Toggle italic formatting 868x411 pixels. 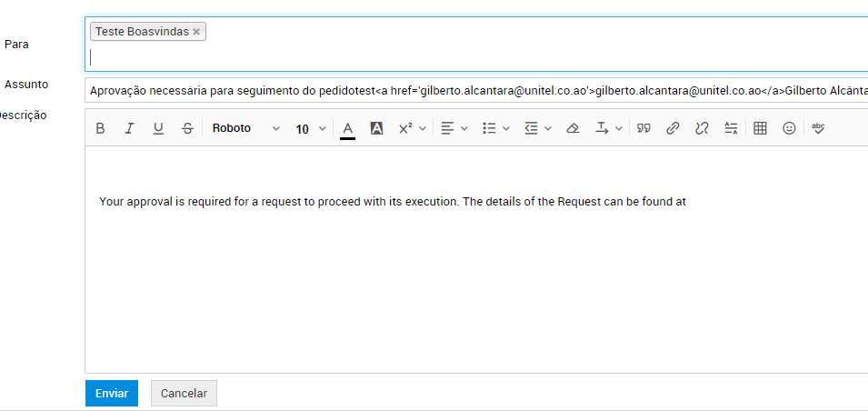tap(129, 128)
